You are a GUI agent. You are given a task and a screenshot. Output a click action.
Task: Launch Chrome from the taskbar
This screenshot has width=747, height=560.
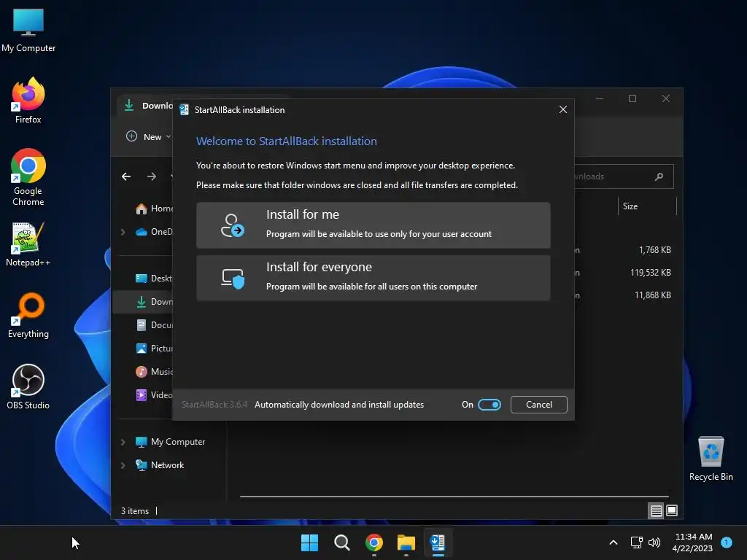374,542
